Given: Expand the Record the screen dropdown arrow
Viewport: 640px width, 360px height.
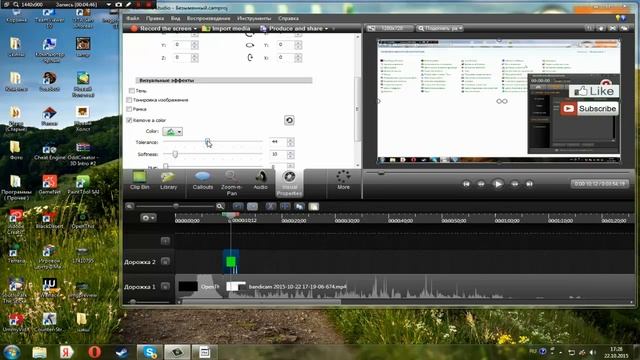Looking at the screenshot, I should click(x=195, y=29).
